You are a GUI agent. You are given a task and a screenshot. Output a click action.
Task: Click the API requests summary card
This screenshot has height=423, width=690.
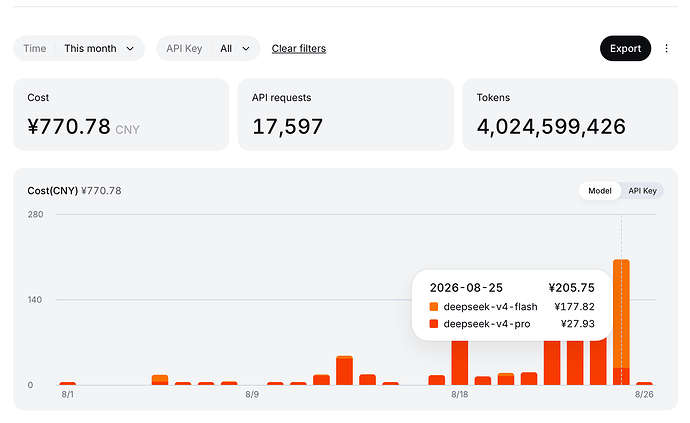tap(345, 114)
